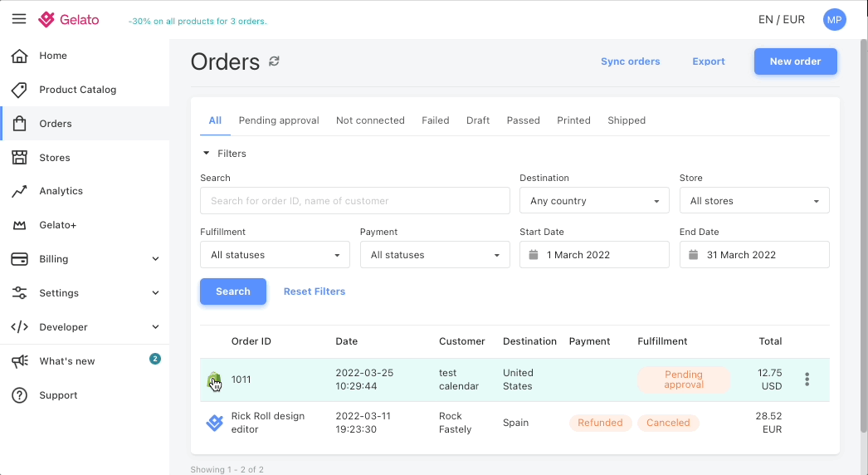Click the Canceled fulfillment badge

(668, 423)
